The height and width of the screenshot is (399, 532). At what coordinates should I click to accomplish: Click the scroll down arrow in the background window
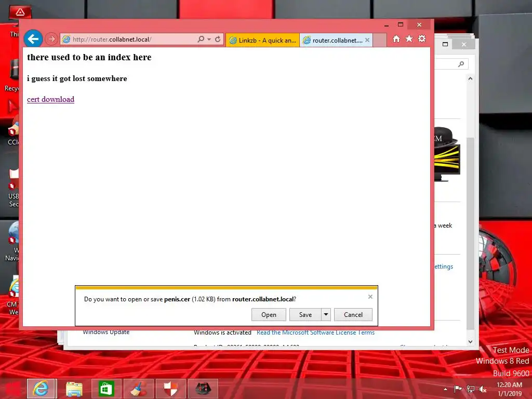pyautogui.click(x=470, y=342)
